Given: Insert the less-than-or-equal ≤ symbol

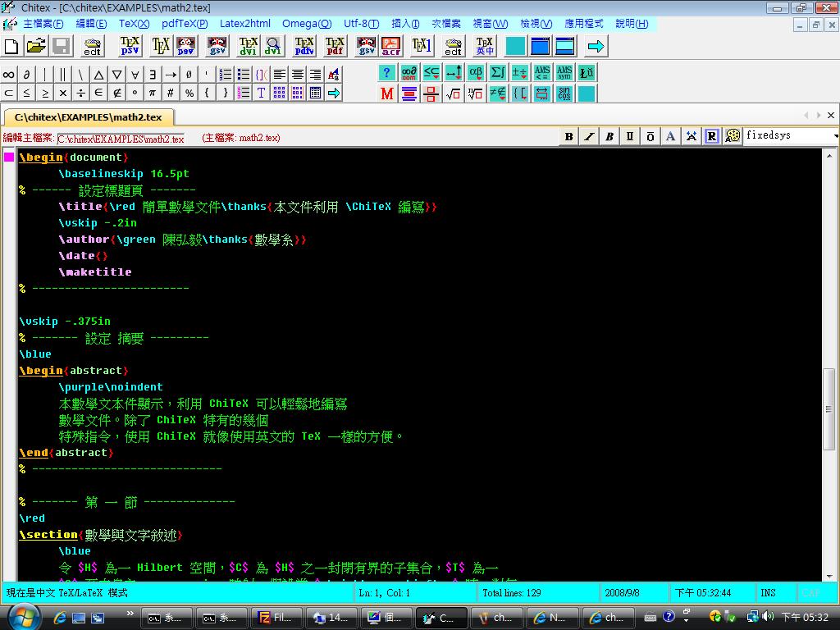Looking at the screenshot, I should tap(27, 93).
